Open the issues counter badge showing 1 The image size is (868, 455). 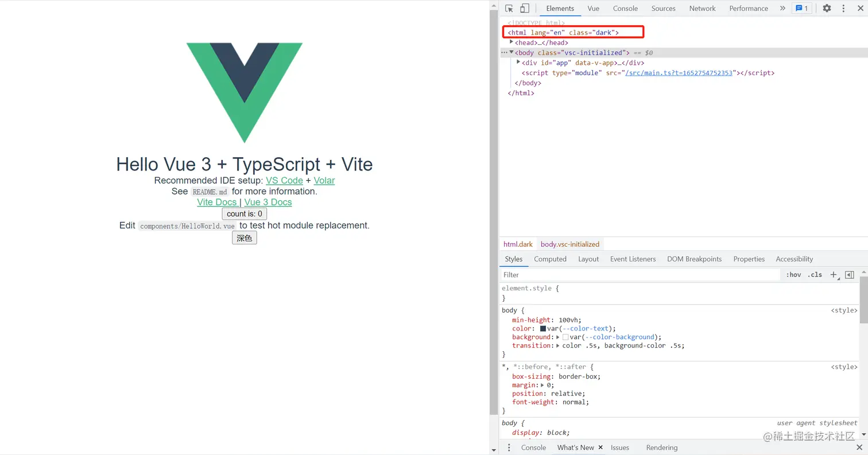click(801, 9)
